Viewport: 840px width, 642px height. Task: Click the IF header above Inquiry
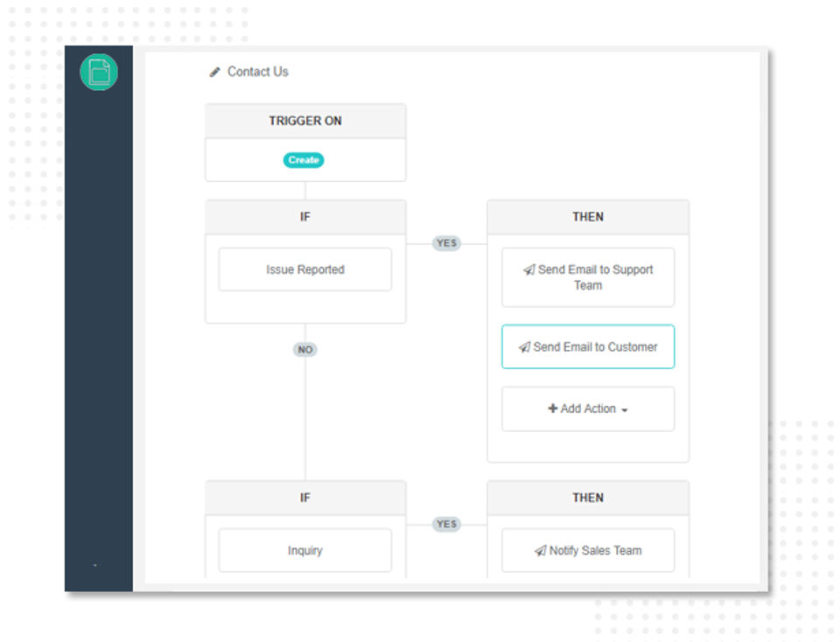pyautogui.click(x=305, y=498)
